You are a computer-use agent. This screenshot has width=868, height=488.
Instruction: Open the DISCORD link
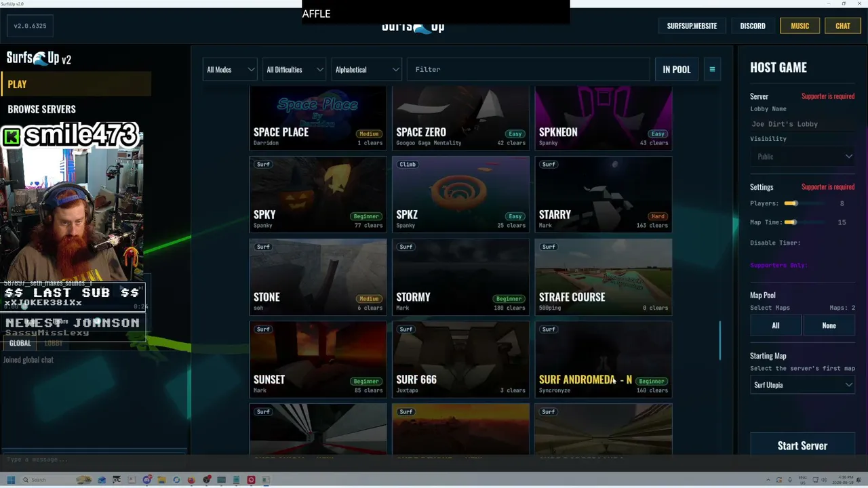tap(753, 26)
